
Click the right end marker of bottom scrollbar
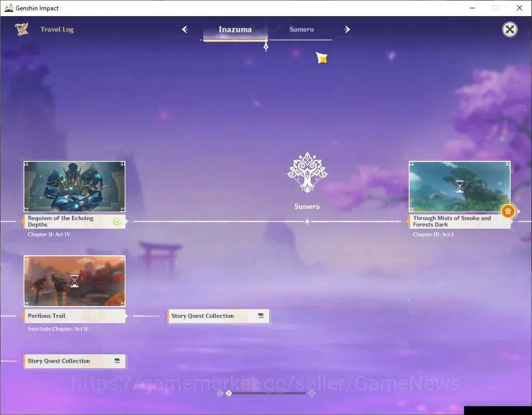312,393
